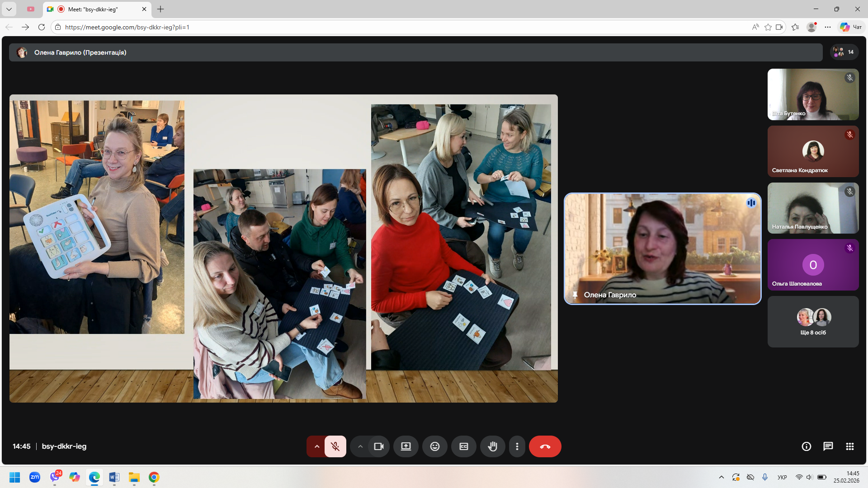Open the send a reaction emoji button

coord(434,446)
